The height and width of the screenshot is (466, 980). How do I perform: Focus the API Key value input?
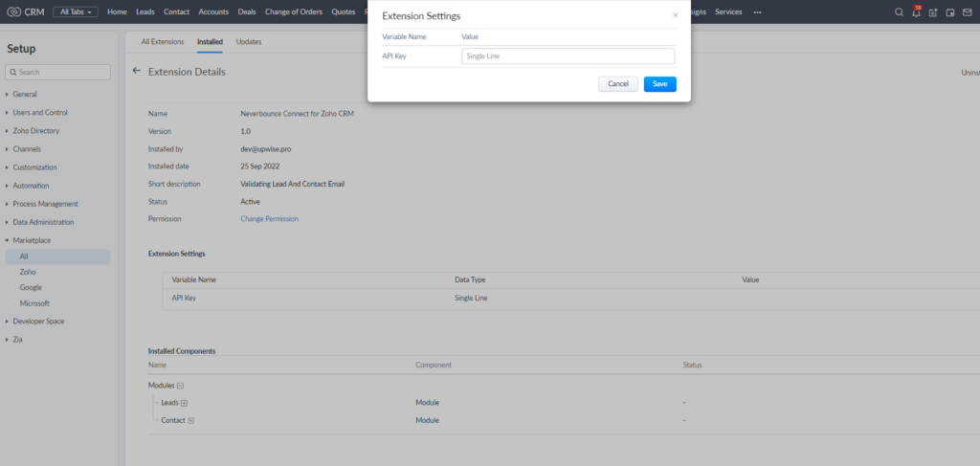(x=568, y=56)
